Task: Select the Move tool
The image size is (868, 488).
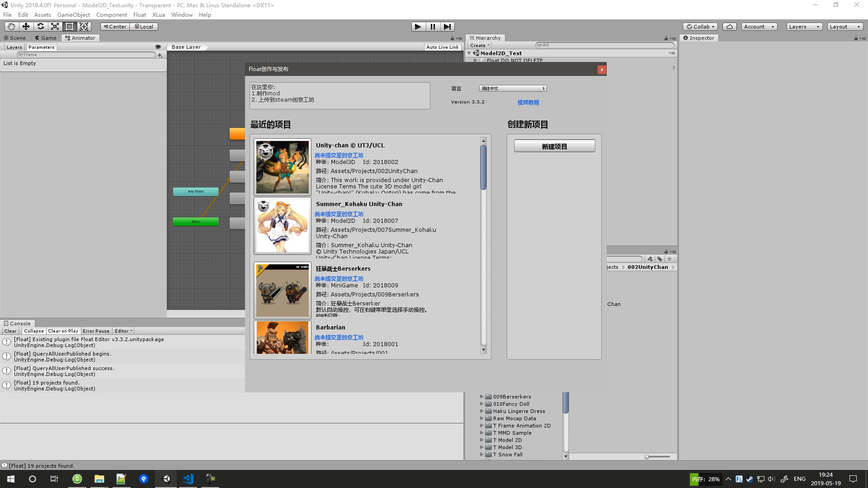Action: (26, 27)
